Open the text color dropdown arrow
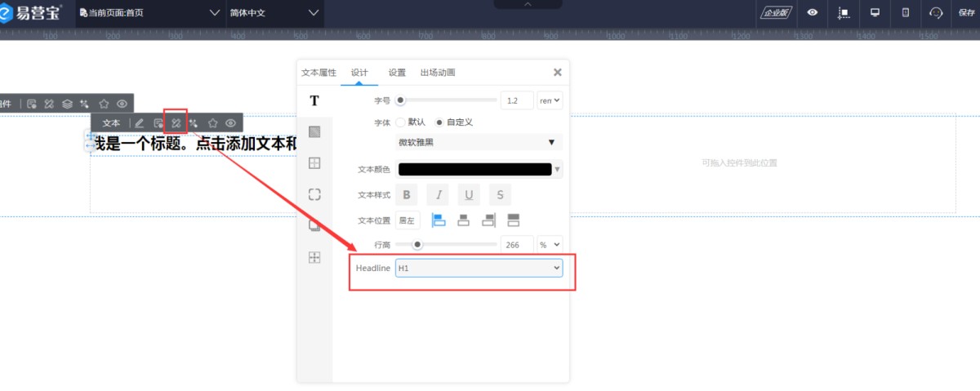980x391 pixels. click(x=558, y=170)
